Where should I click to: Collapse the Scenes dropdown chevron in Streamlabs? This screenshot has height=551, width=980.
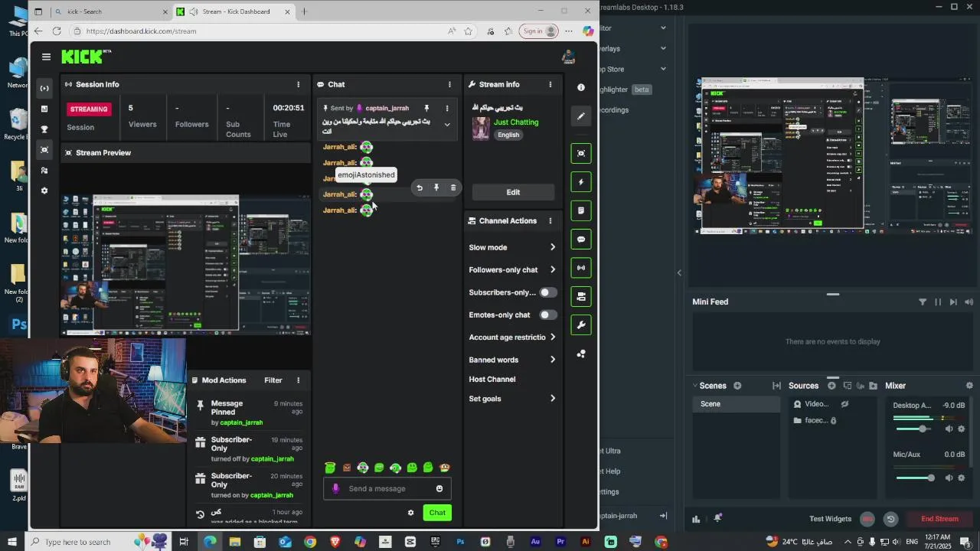[x=694, y=386]
